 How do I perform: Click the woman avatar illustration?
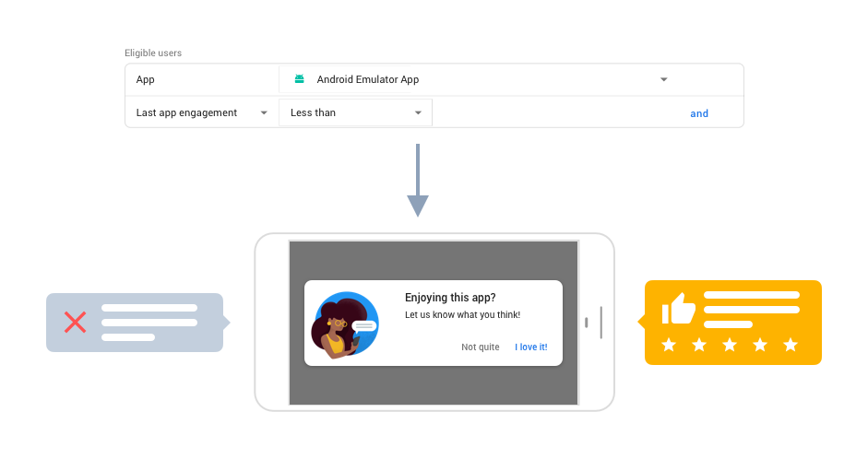(346, 324)
